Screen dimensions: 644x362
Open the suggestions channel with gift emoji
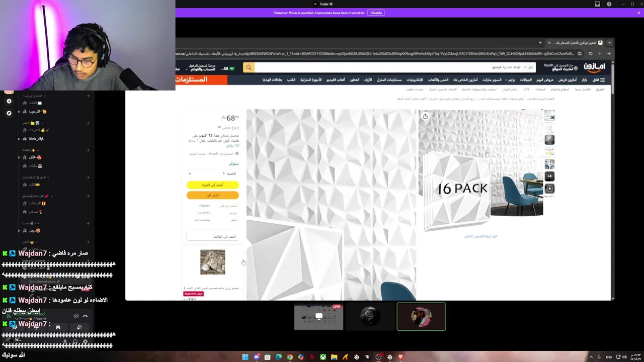coord(38,204)
